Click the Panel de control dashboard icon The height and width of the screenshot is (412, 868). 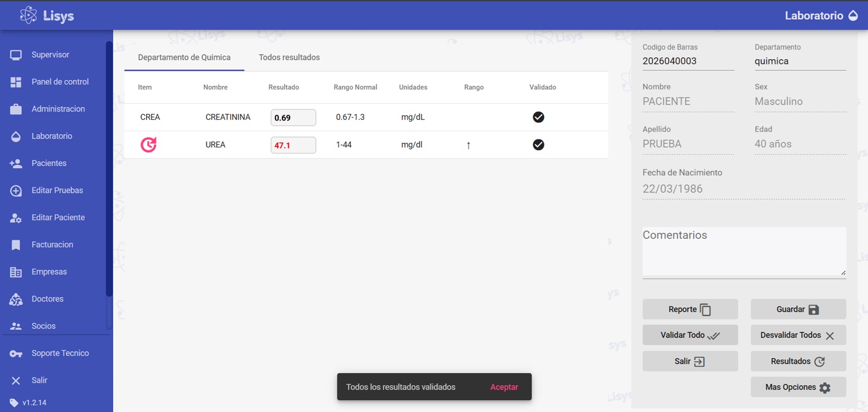tap(16, 82)
